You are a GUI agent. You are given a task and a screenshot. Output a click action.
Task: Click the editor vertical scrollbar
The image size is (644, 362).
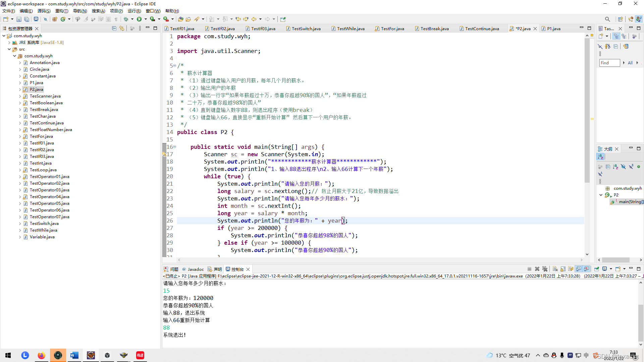click(x=587, y=111)
